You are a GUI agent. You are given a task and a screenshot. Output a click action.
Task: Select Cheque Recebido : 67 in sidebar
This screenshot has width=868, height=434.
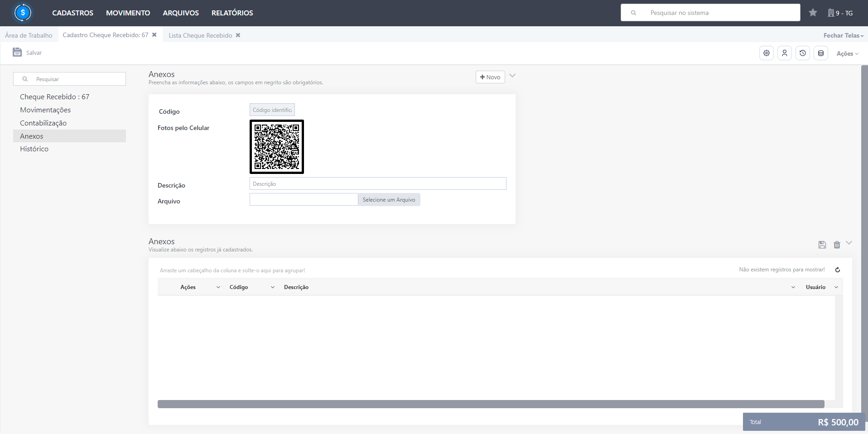point(69,96)
